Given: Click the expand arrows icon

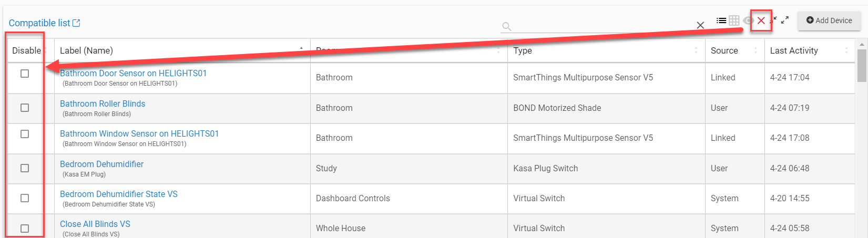Looking at the screenshot, I should pos(785,20).
